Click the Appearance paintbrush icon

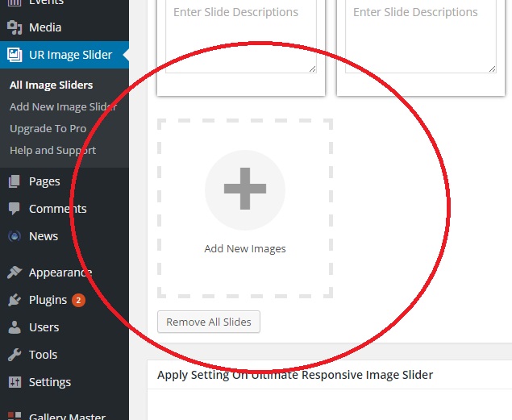(15, 272)
